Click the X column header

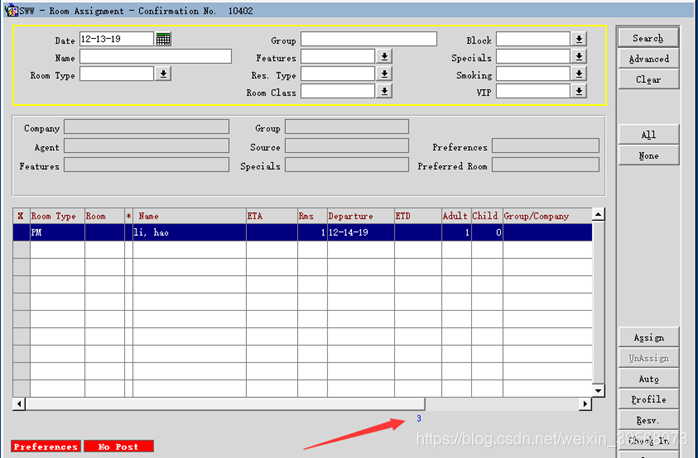coord(21,216)
